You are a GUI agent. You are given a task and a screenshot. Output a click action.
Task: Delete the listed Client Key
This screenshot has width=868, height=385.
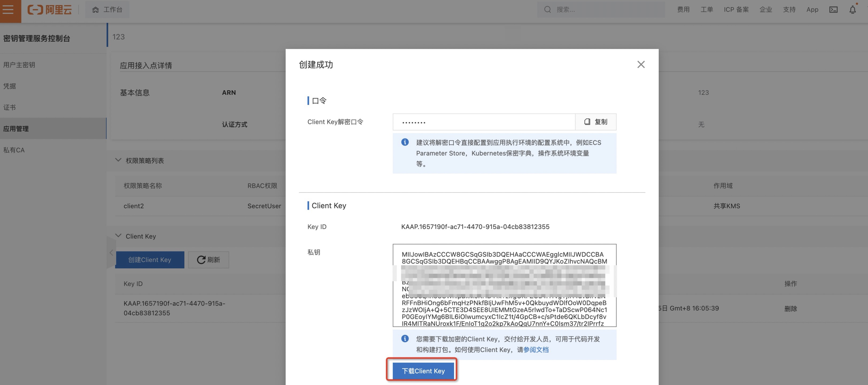coord(790,308)
